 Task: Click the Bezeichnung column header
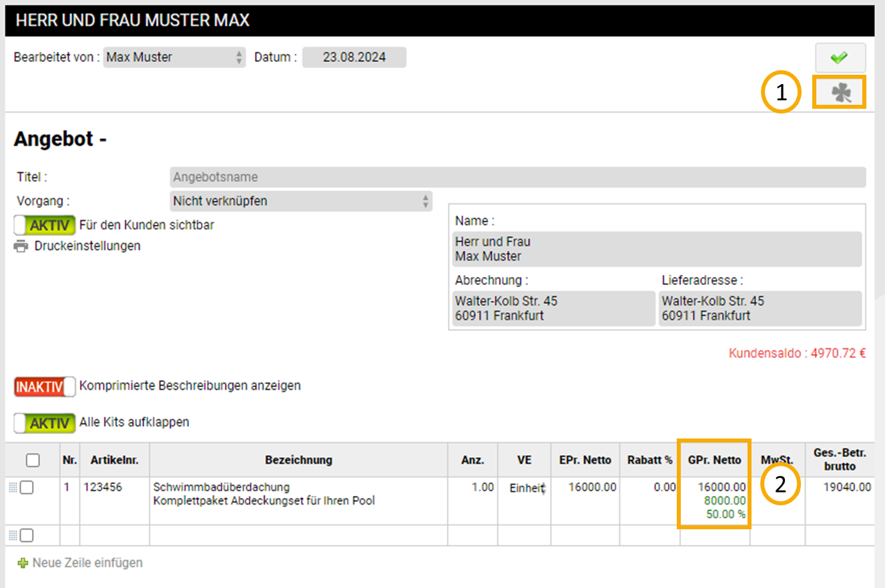(298, 460)
